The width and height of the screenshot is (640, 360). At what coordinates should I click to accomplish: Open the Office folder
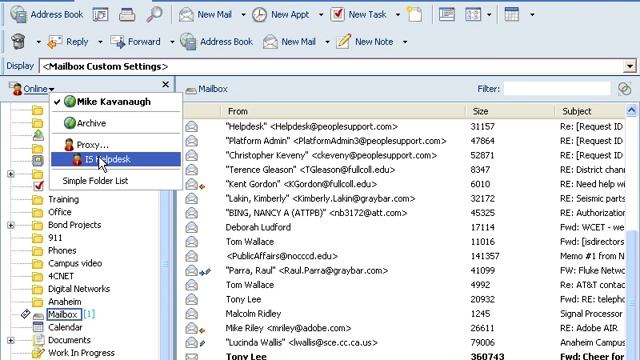point(60,212)
